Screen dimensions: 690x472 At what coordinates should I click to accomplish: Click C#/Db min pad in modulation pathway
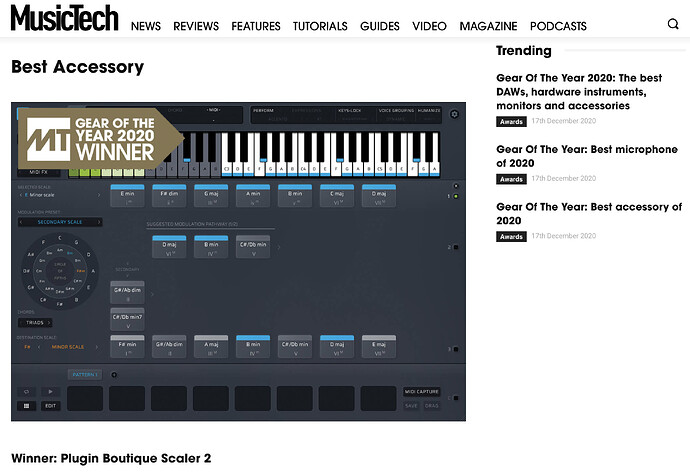253,247
